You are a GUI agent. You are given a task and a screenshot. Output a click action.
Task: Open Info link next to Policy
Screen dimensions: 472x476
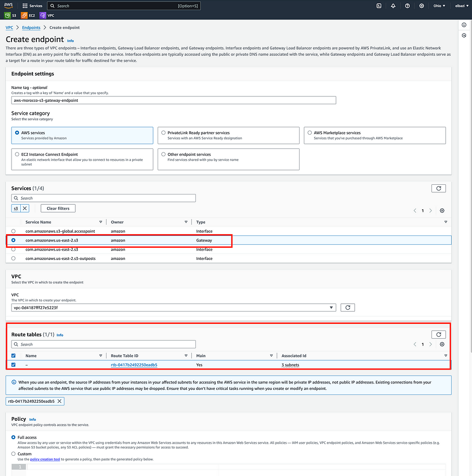point(33,419)
